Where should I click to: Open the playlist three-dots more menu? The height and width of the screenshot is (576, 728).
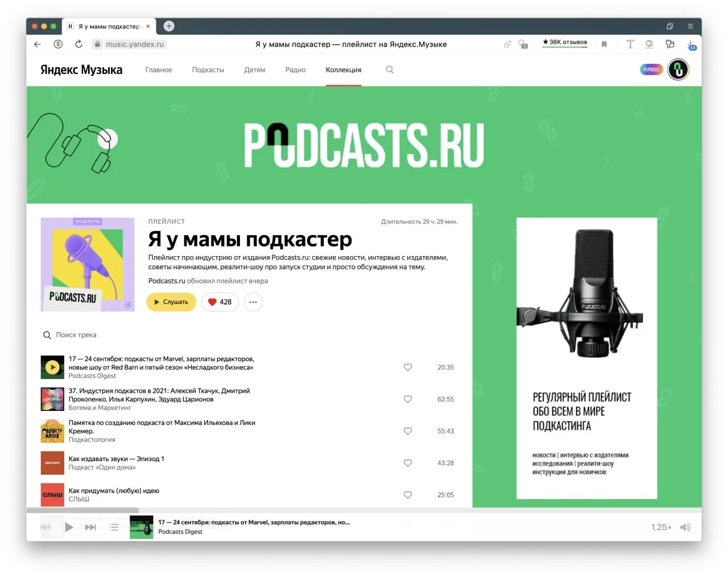[x=253, y=302]
